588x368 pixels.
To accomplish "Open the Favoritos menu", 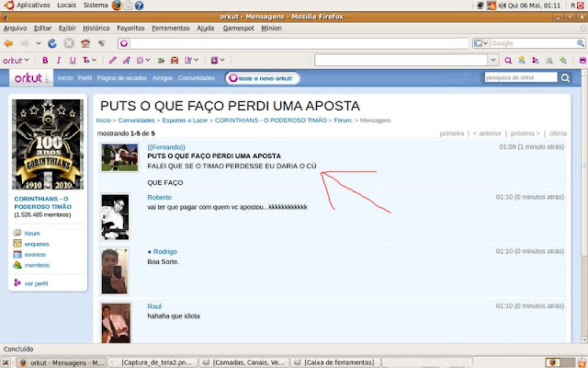I will coord(130,29).
